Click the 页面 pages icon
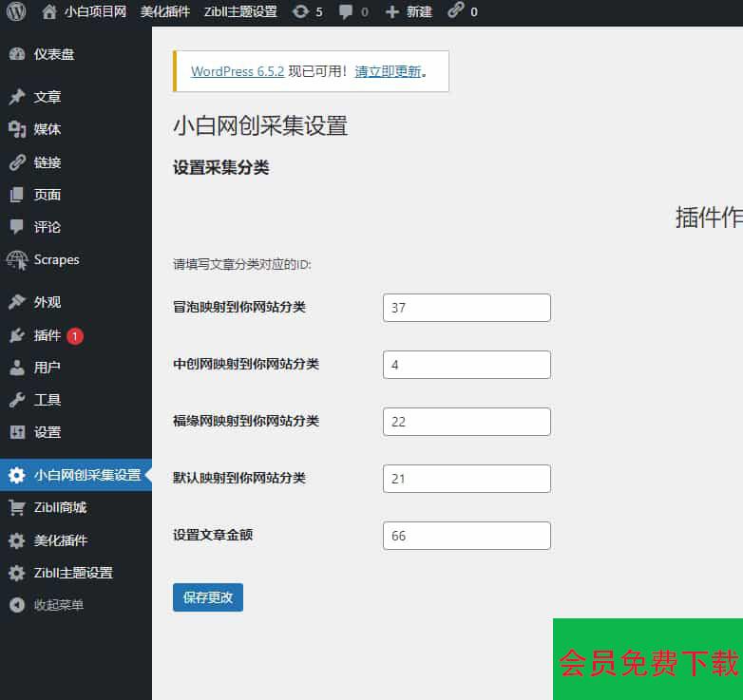Screen dimensions: 743x700 pyautogui.click(x=16, y=195)
